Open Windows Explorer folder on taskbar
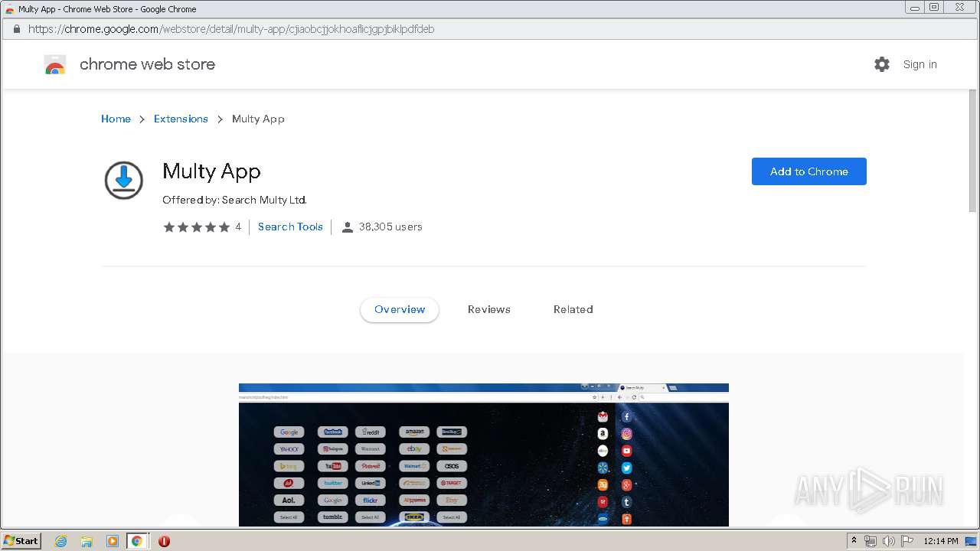This screenshot has width=980, height=551. click(87, 541)
